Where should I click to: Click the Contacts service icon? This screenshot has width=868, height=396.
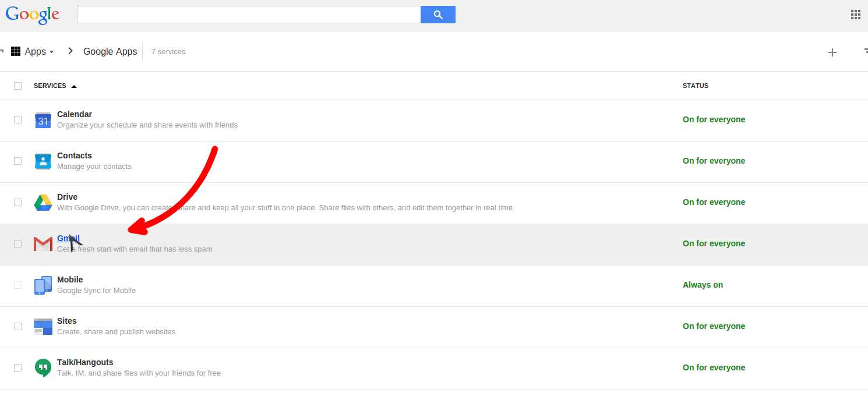[x=43, y=161]
